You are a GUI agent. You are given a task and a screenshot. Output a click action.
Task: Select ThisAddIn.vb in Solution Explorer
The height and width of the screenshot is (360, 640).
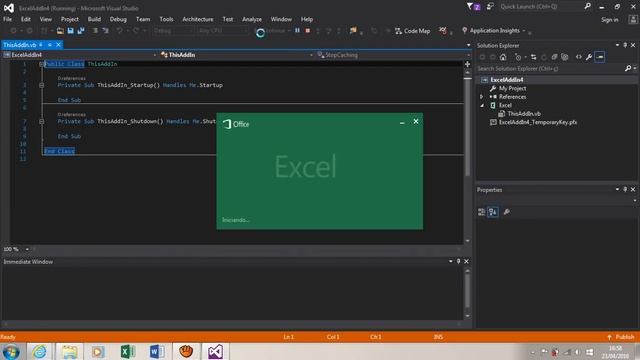pos(524,114)
